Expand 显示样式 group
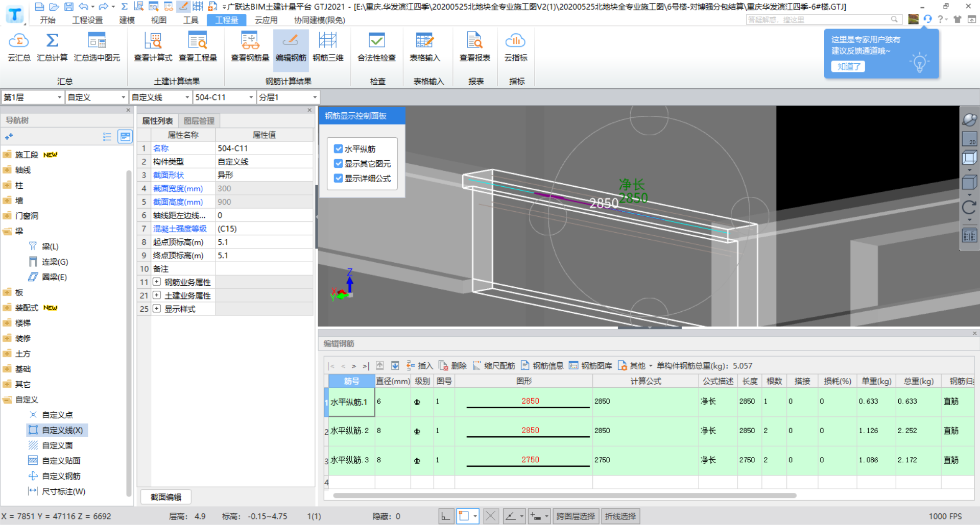Screen dimensions: 980x525 pos(157,308)
